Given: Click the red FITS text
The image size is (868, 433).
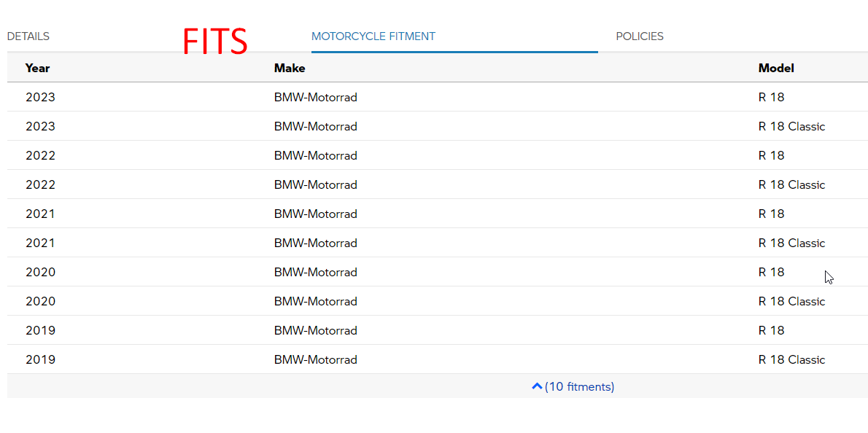Looking at the screenshot, I should tap(215, 40).
